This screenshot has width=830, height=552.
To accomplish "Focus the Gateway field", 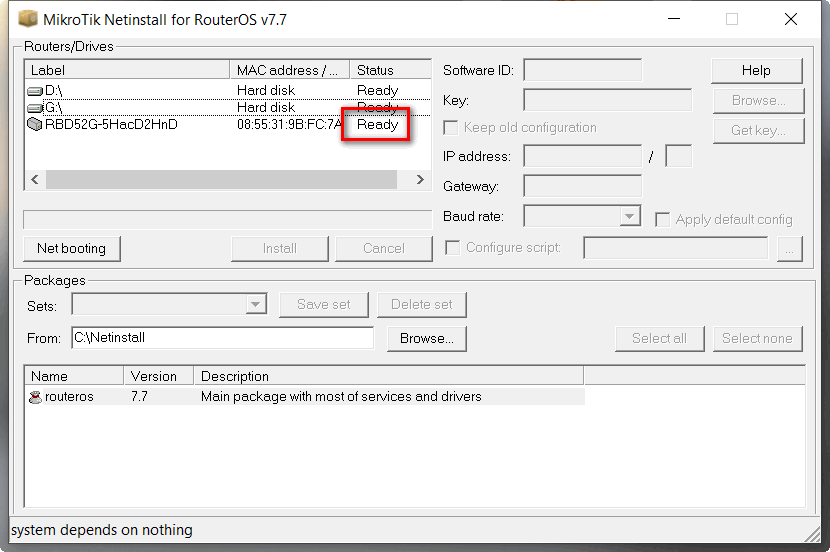I will (x=582, y=186).
